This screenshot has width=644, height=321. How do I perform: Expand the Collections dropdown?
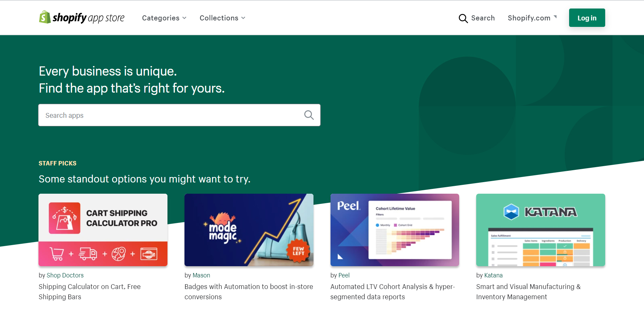[222, 18]
